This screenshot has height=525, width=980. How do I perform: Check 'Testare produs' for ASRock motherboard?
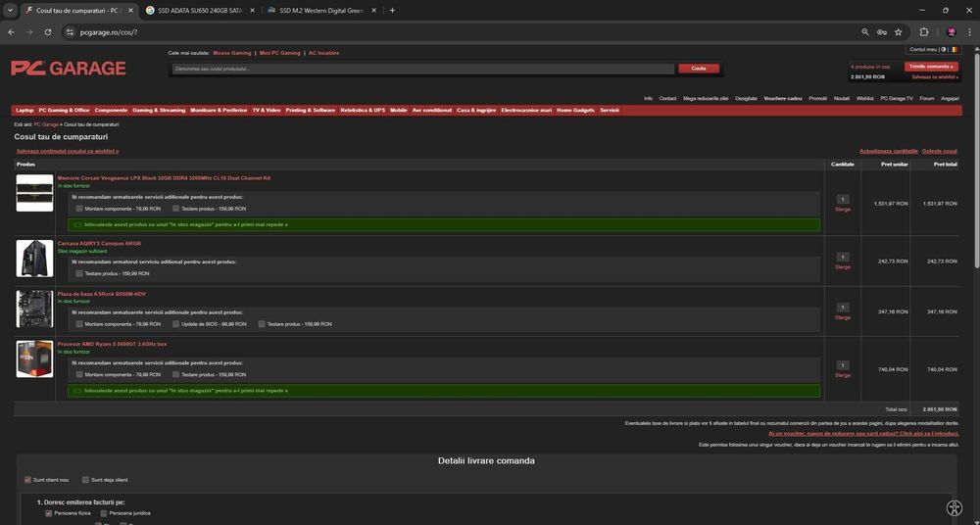point(263,324)
